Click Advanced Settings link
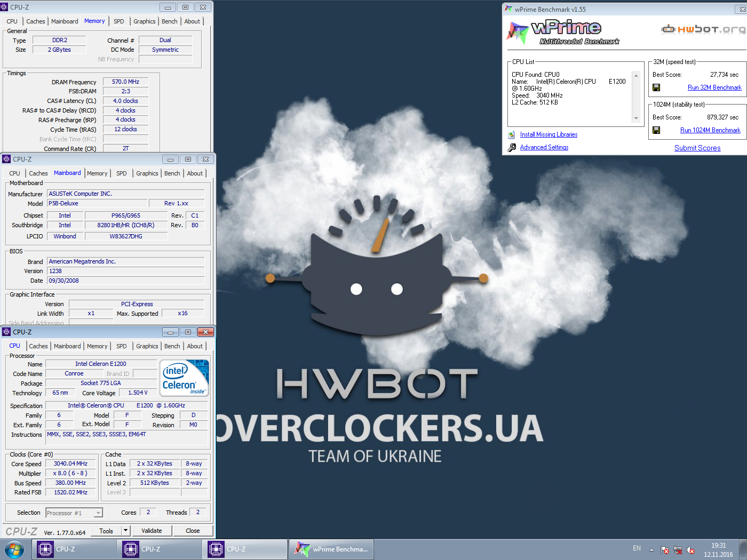The image size is (747, 560). (x=544, y=147)
